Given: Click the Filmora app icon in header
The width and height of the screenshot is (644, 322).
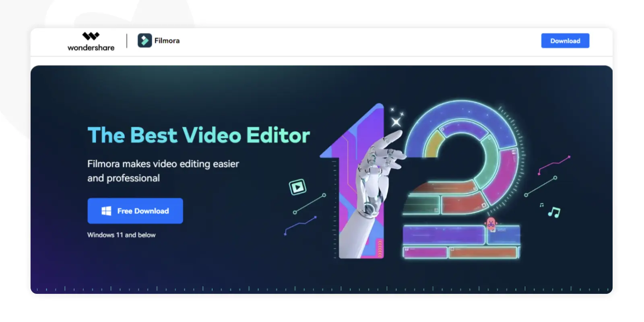Looking at the screenshot, I should [x=144, y=40].
